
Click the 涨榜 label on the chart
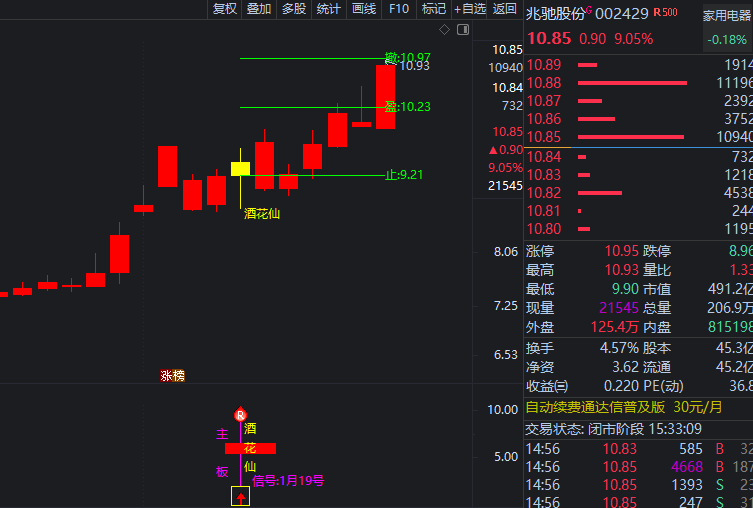coord(172,376)
